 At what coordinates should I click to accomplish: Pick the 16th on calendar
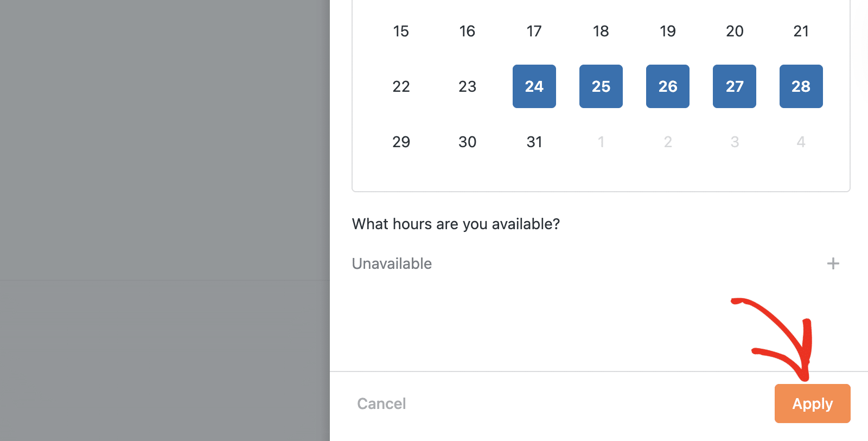coord(467,31)
